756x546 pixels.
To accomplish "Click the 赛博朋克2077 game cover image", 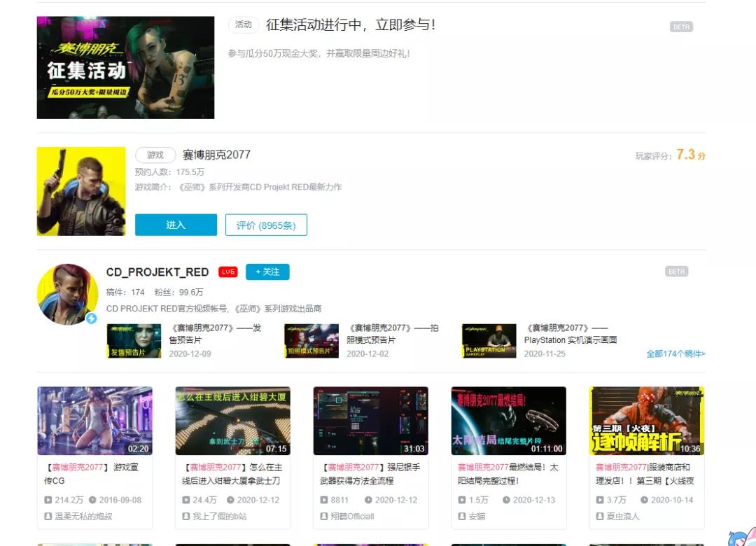I will pos(80,190).
